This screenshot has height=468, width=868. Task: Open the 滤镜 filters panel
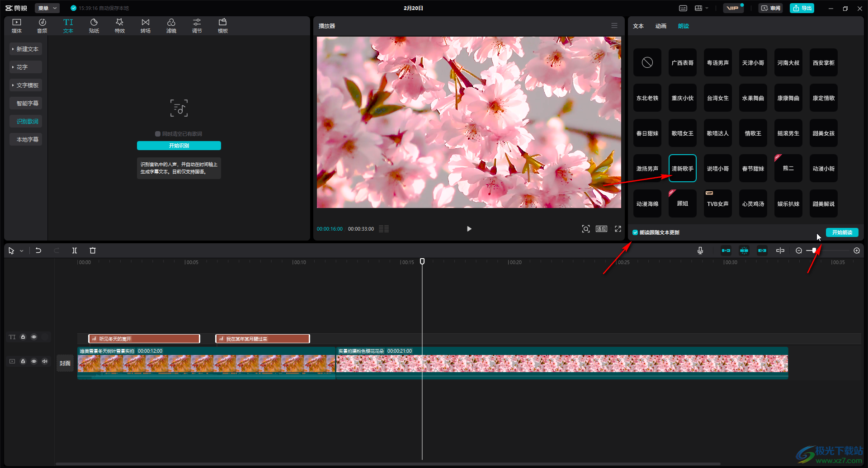(x=171, y=26)
